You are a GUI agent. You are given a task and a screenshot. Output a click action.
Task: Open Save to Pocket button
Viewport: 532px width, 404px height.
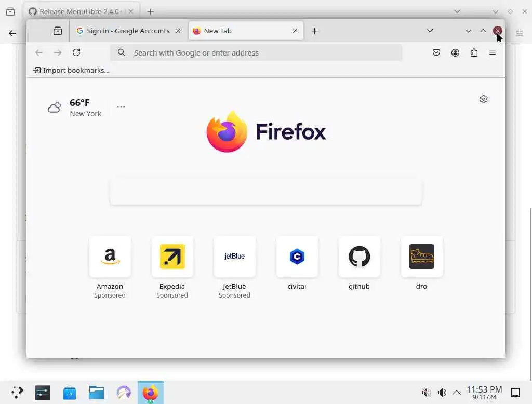[436, 52]
